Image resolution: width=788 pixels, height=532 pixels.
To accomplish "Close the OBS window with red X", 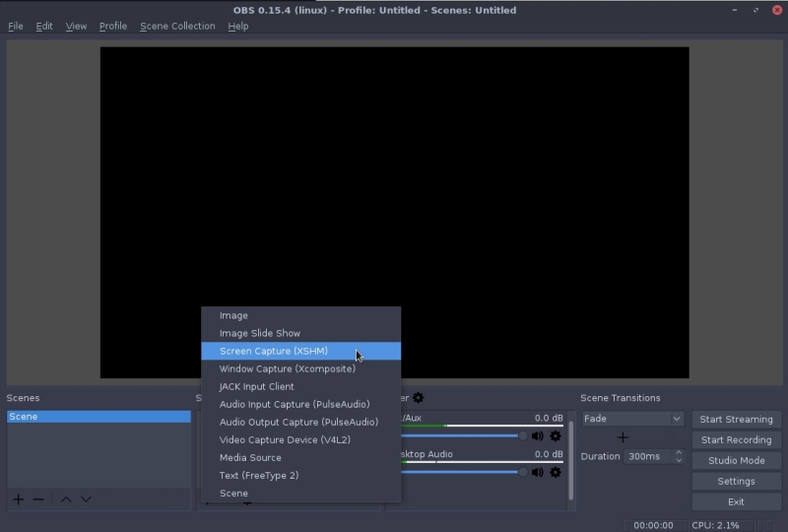I will 777,10.
